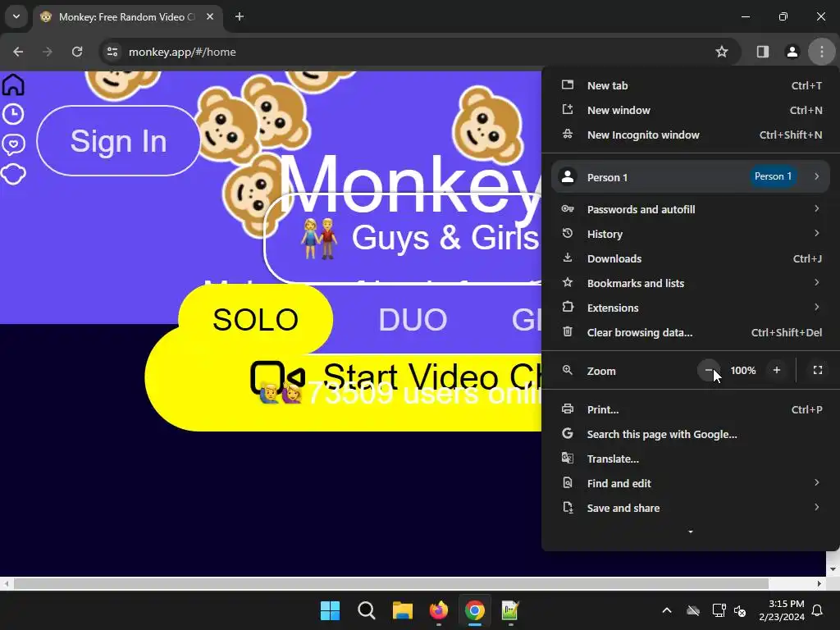Select Print from the menu
The width and height of the screenshot is (840, 630).
[691, 410]
